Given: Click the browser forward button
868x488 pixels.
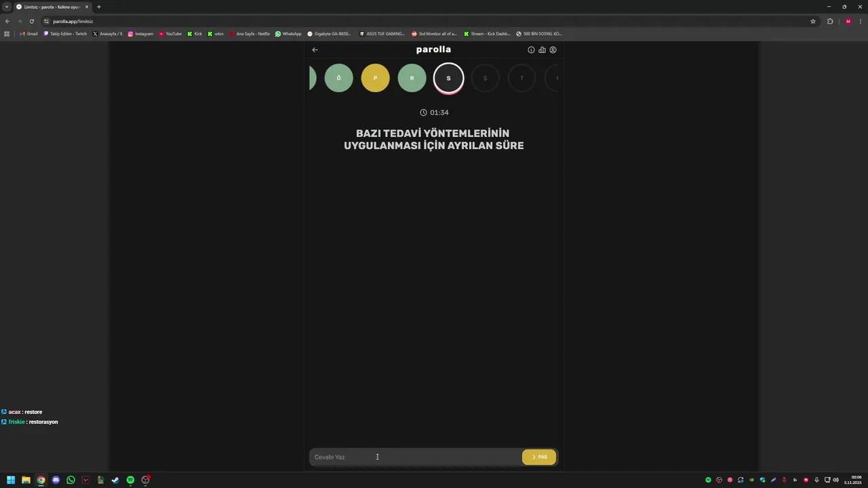Looking at the screenshot, I should [19, 21].
